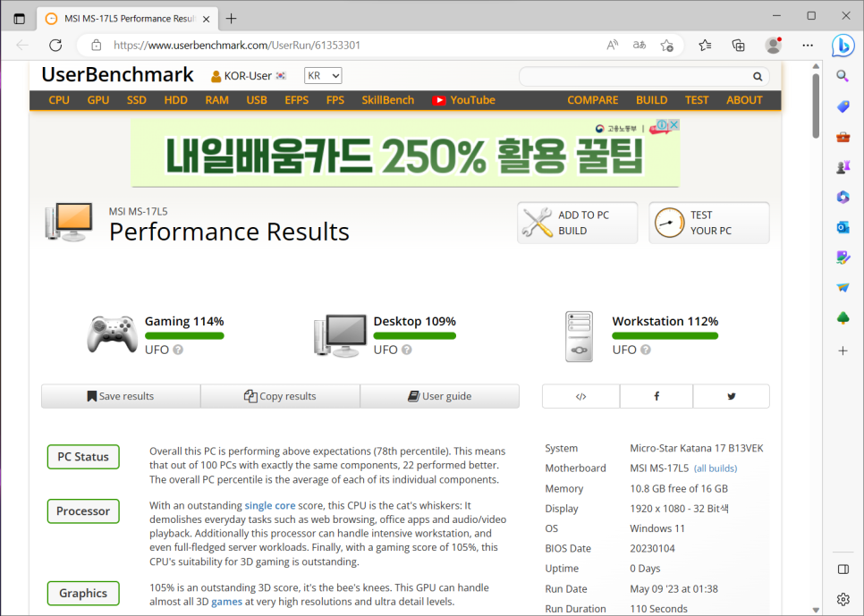Screen dimensions: 864x616
Task: Open the browser profile avatar
Action: pyautogui.click(x=773, y=46)
